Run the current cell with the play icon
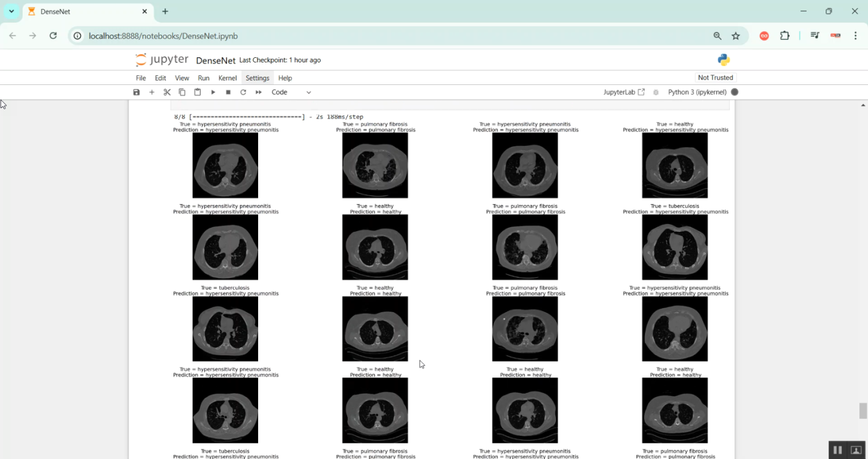The width and height of the screenshot is (868, 459). point(213,92)
